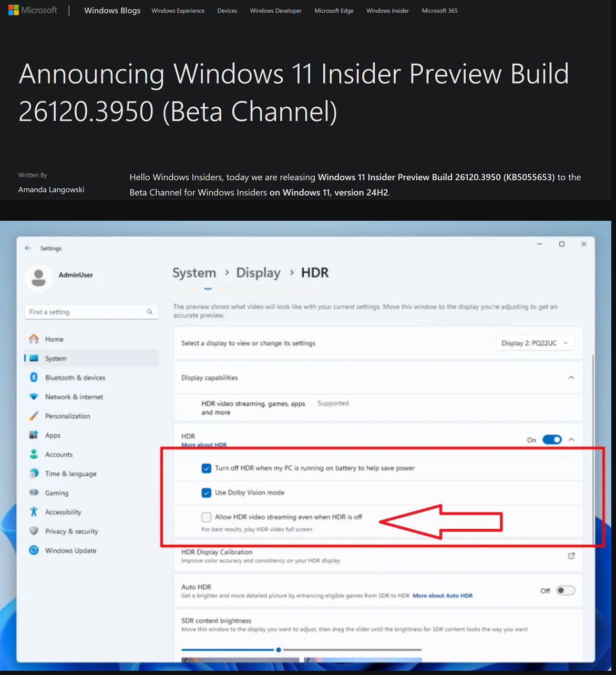The width and height of the screenshot is (616, 675).
Task: Adjust the SDR content brightness slider
Action: click(279, 650)
